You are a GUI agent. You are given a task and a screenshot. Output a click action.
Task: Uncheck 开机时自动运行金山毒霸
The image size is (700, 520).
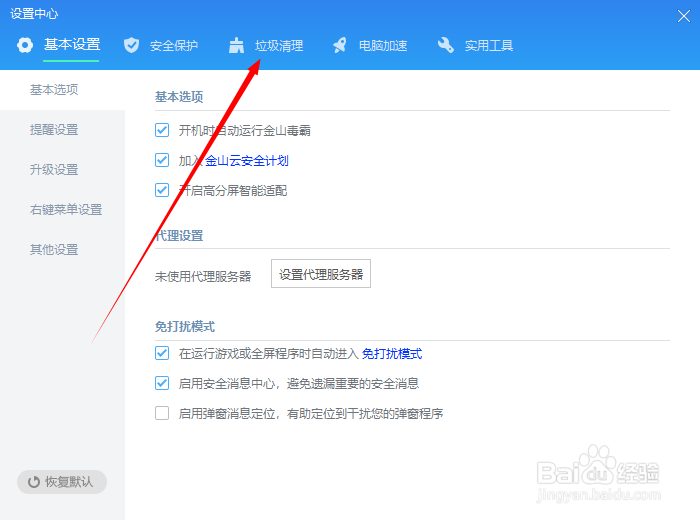(x=162, y=130)
